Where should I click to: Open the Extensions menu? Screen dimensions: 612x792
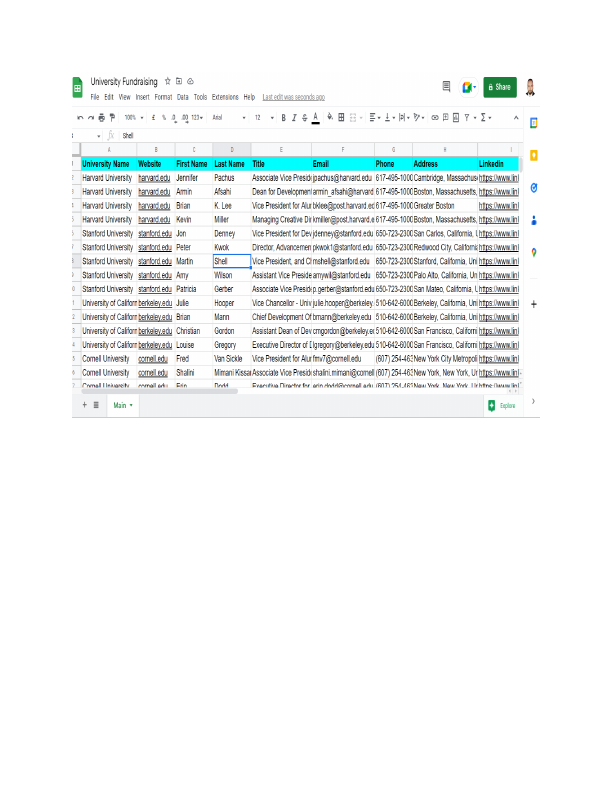225,97
